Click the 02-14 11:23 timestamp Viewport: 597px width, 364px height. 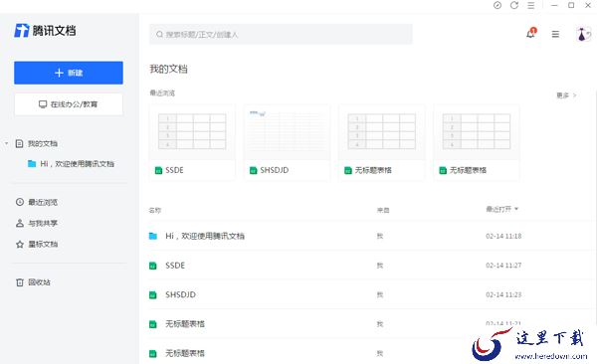(503, 294)
